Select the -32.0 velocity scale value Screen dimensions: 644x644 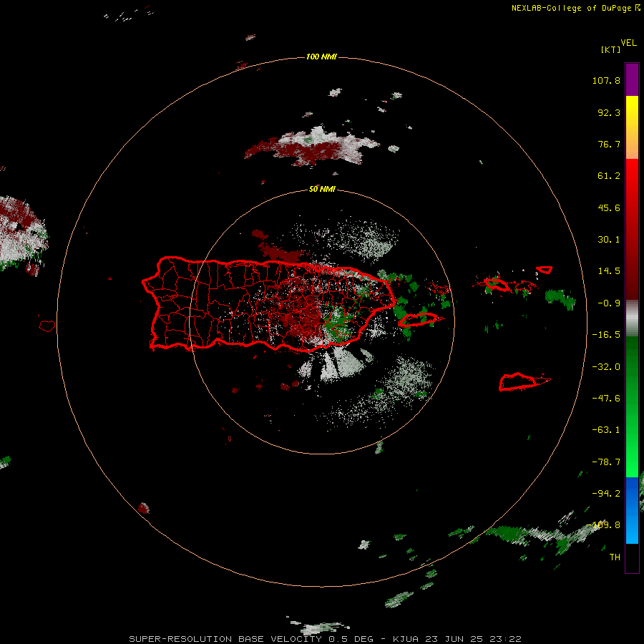[x=606, y=367]
